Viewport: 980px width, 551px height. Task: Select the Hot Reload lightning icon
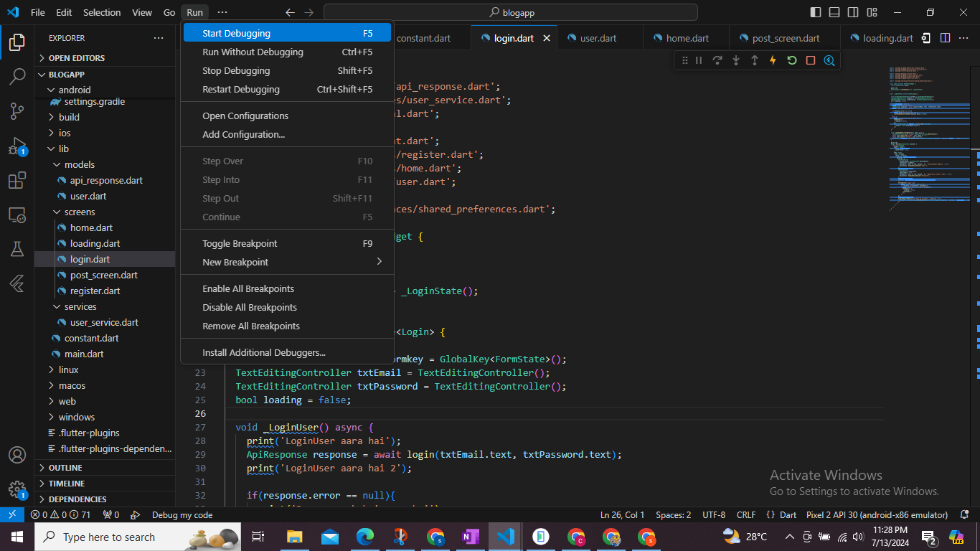tap(773, 60)
